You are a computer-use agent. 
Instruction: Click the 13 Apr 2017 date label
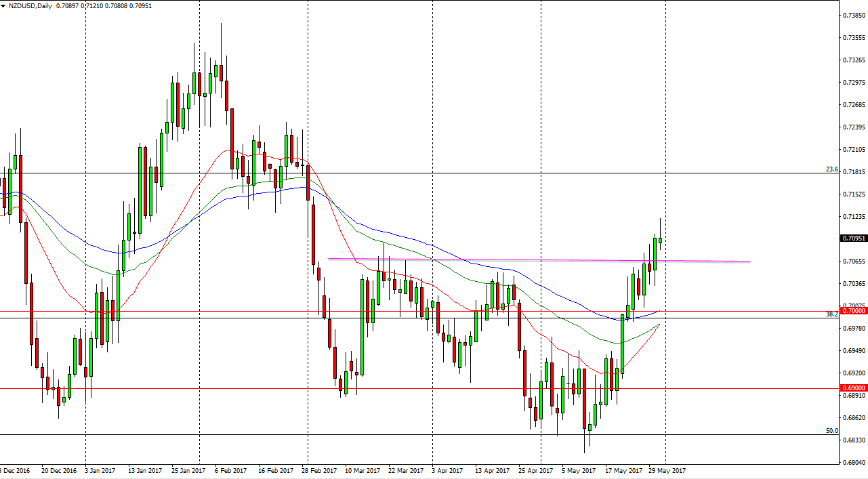tap(492, 470)
